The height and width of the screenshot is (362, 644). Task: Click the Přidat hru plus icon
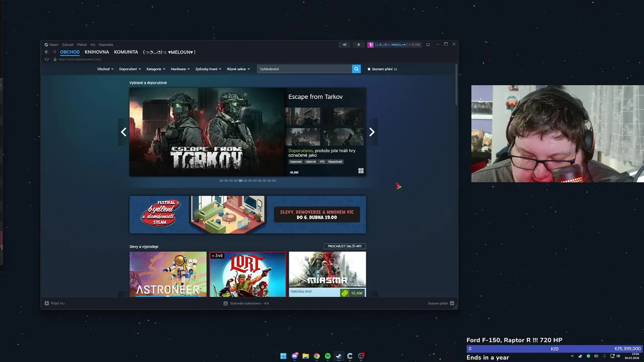pyautogui.click(x=47, y=303)
